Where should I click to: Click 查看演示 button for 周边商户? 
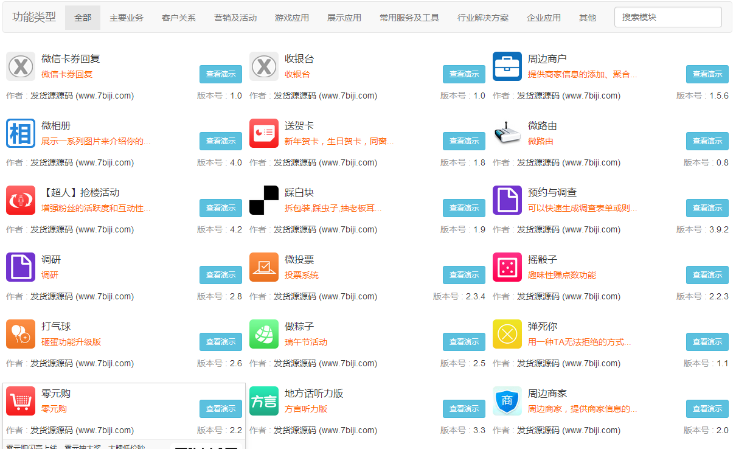point(707,74)
